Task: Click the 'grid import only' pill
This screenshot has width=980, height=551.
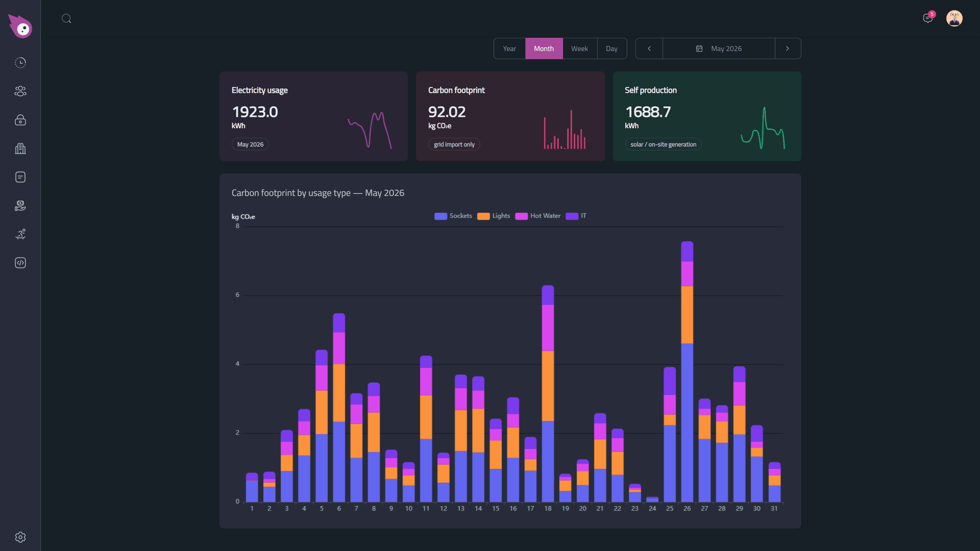Action: pyautogui.click(x=454, y=144)
